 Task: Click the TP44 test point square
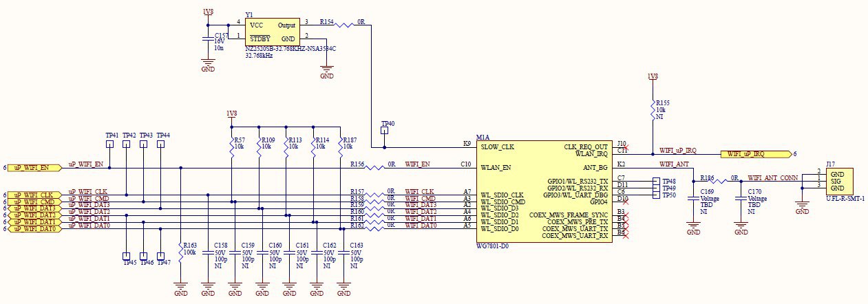click(161, 144)
